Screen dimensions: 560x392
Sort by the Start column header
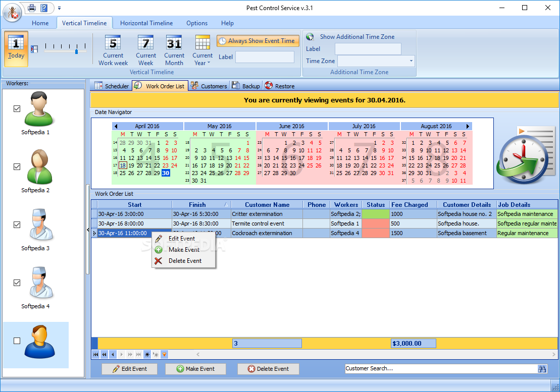pos(135,205)
